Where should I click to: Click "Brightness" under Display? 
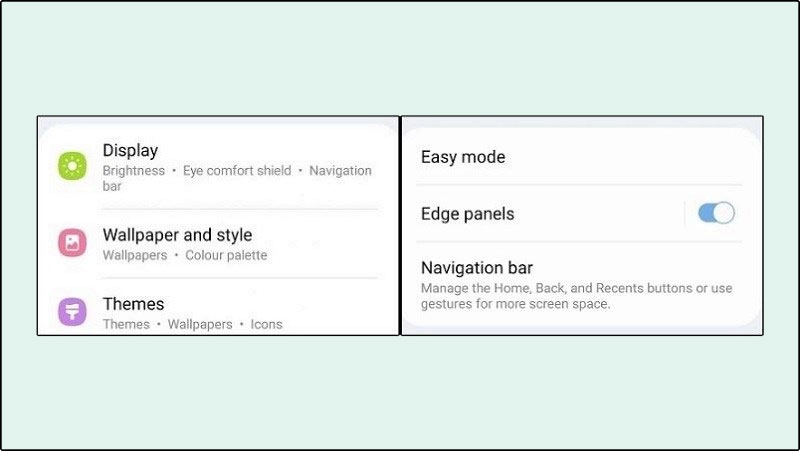(x=134, y=171)
